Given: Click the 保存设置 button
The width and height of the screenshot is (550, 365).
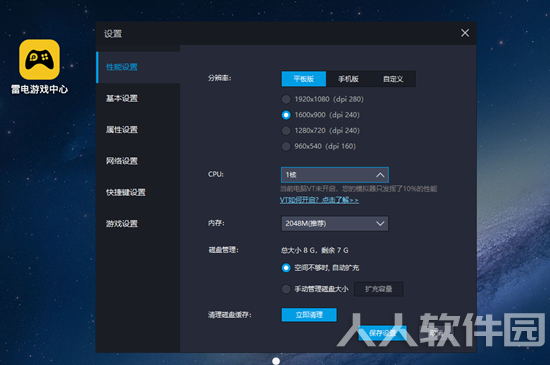Looking at the screenshot, I should point(382,333).
